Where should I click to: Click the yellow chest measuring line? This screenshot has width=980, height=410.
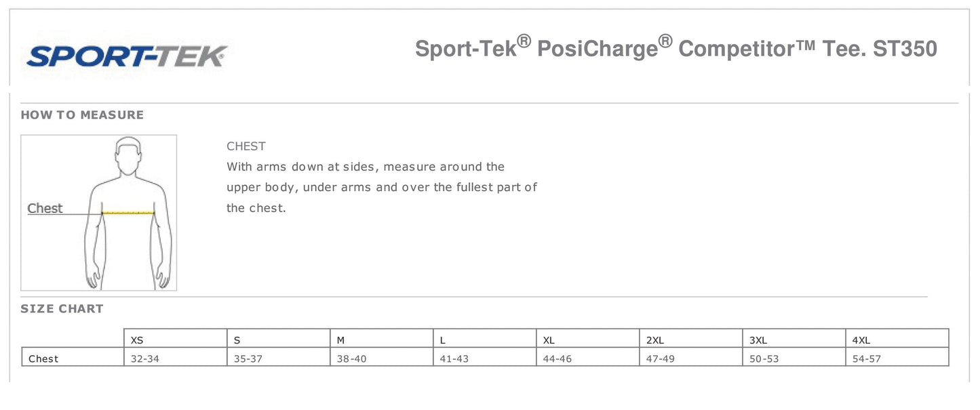point(128,213)
